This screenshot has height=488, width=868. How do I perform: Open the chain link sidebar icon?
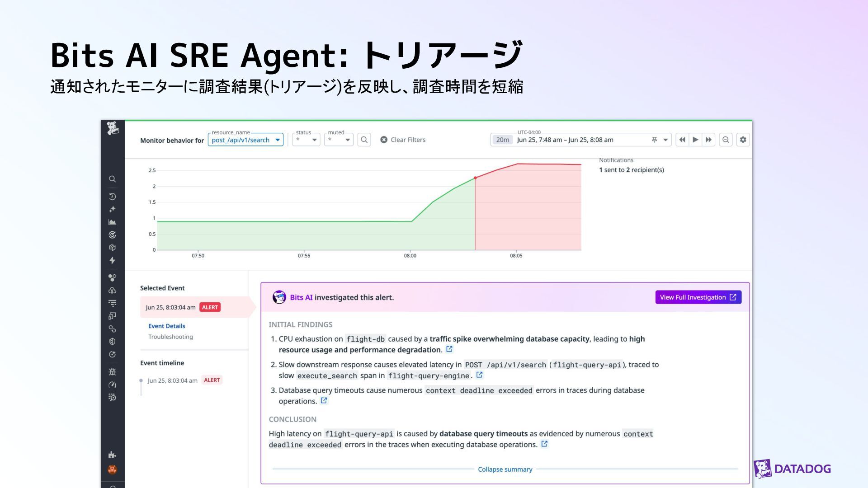[x=112, y=329]
